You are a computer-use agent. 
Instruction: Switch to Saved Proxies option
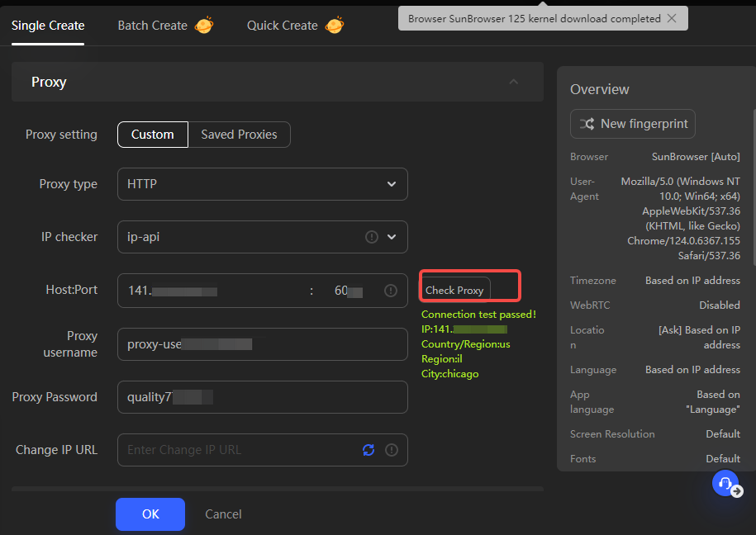pyautogui.click(x=239, y=135)
